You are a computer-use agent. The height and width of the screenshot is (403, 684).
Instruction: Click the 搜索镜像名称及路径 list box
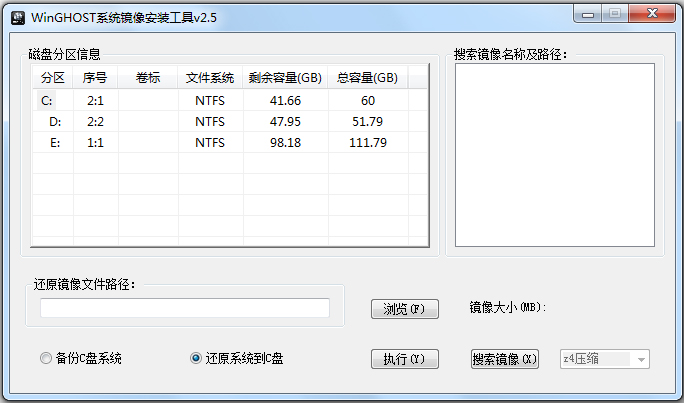(555, 155)
